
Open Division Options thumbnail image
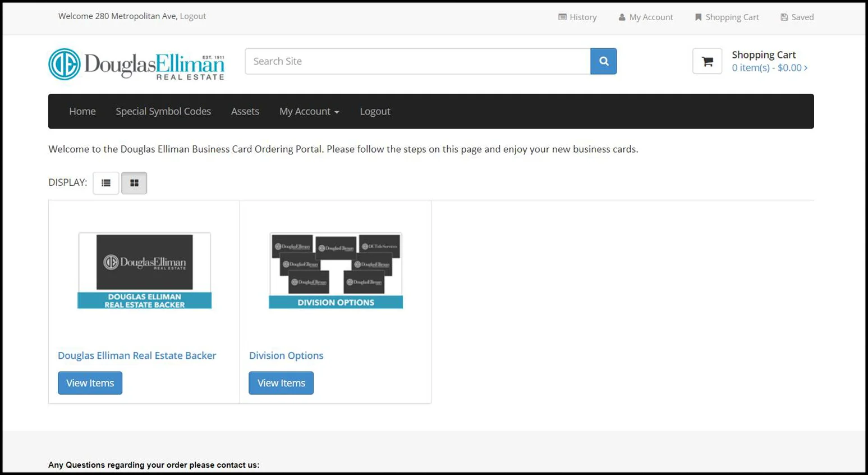click(336, 271)
